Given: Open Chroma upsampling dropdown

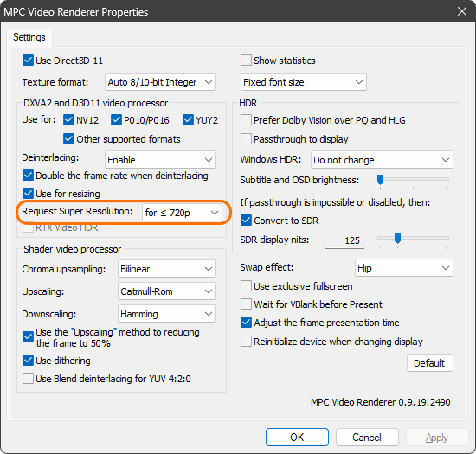Looking at the screenshot, I should click(x=167, y=269).
